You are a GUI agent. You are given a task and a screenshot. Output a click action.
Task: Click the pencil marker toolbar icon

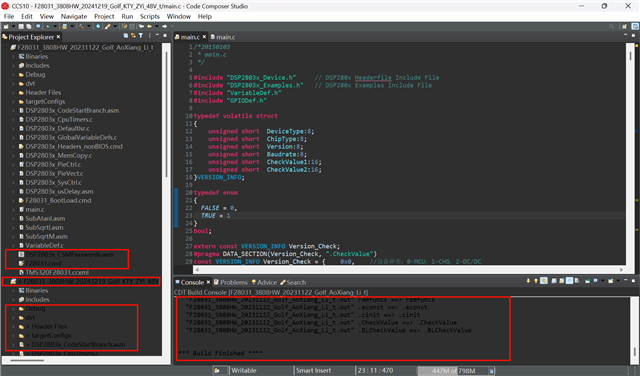(x=107, y=26)
